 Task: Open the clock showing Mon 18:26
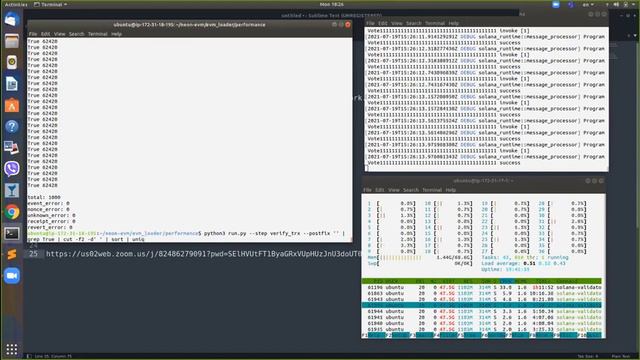331,4
